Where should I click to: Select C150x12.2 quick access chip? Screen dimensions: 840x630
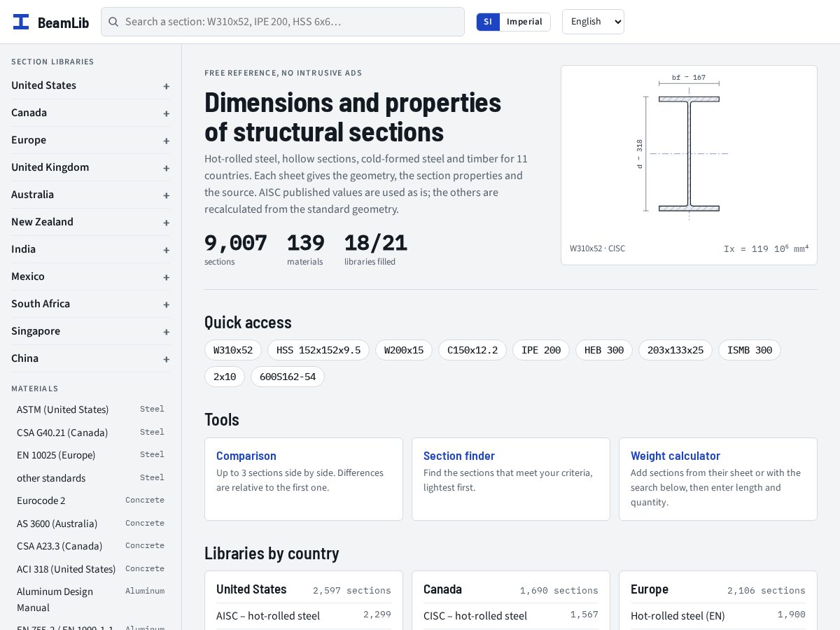pyautogui.click(x=472, y=350)
